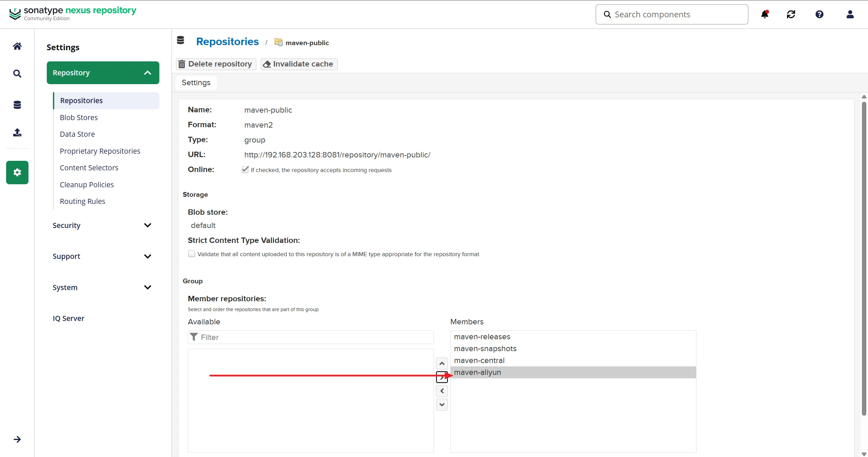
Task: Move selected member up in order
Action: pos(442,364)
